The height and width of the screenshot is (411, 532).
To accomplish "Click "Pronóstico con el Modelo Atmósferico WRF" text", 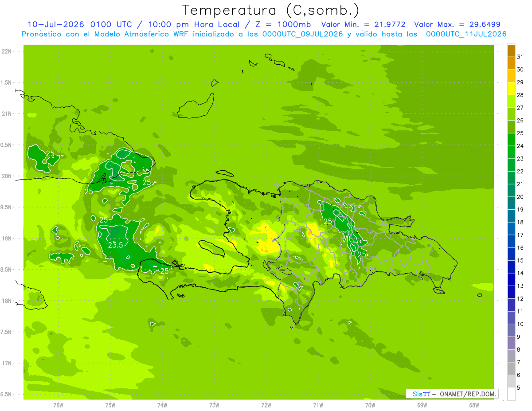I will coord(106,34).
